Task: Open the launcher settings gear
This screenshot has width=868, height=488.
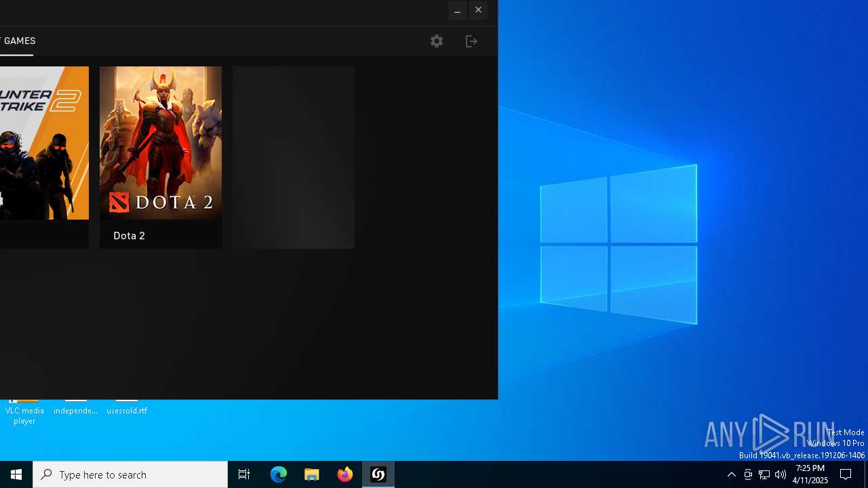Action: point(437,41)
